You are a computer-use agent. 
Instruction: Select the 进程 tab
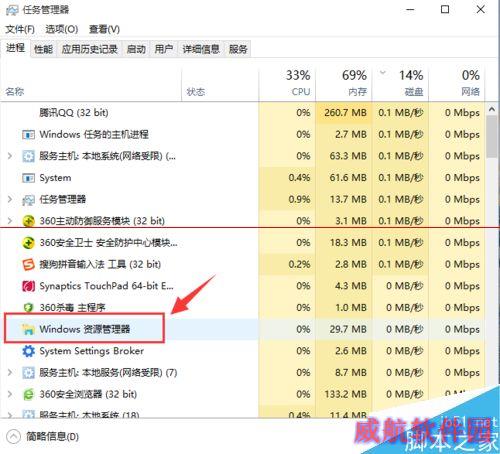[x=15, y=48]
